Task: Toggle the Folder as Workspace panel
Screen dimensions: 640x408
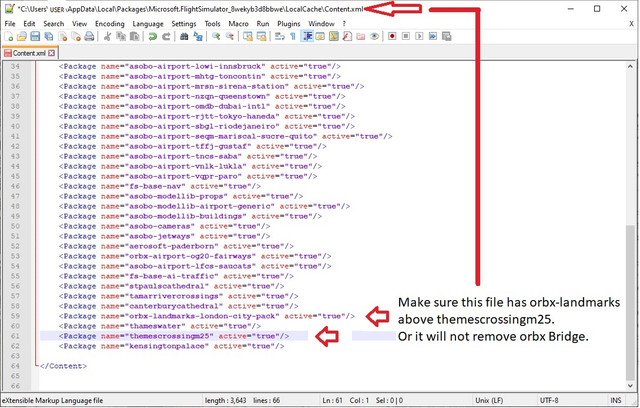Action: click(361, 37)
